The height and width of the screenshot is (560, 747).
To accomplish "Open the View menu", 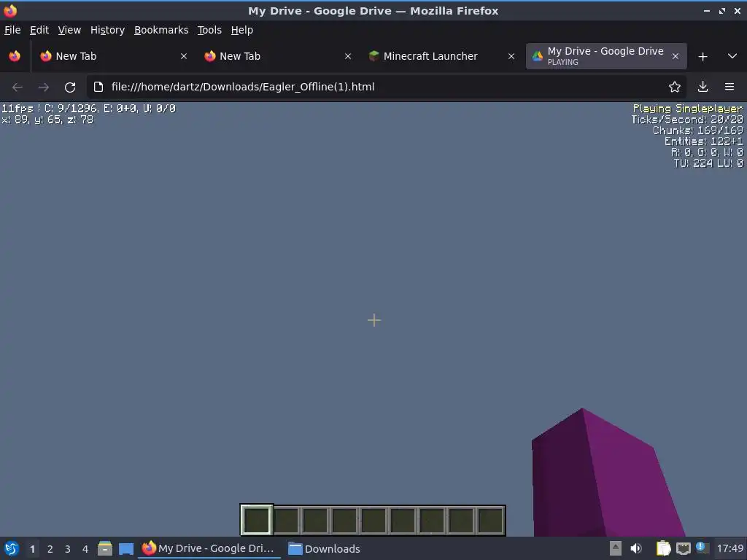I will [69, 30].
